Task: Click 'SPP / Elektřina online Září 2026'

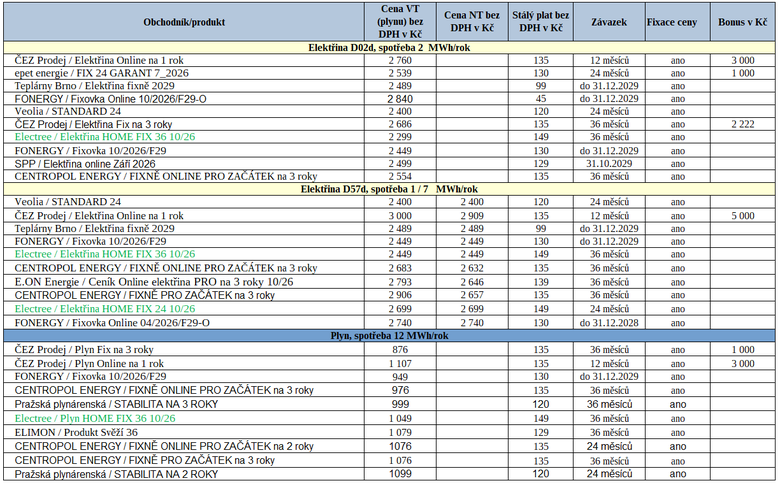Action: coord(85,164)
